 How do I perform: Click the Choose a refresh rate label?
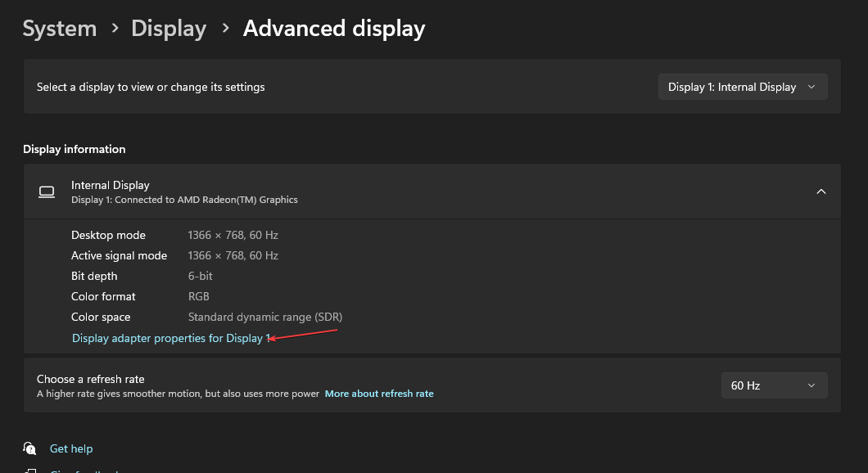coord(90,379)
